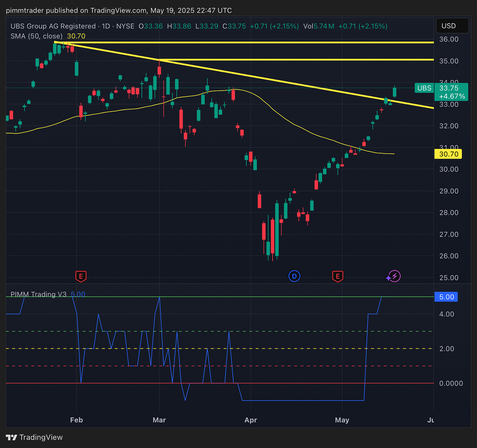The image size is (477, 448).
Task: Click the 29.00 price axis label
Action: [x=448, y=191]
